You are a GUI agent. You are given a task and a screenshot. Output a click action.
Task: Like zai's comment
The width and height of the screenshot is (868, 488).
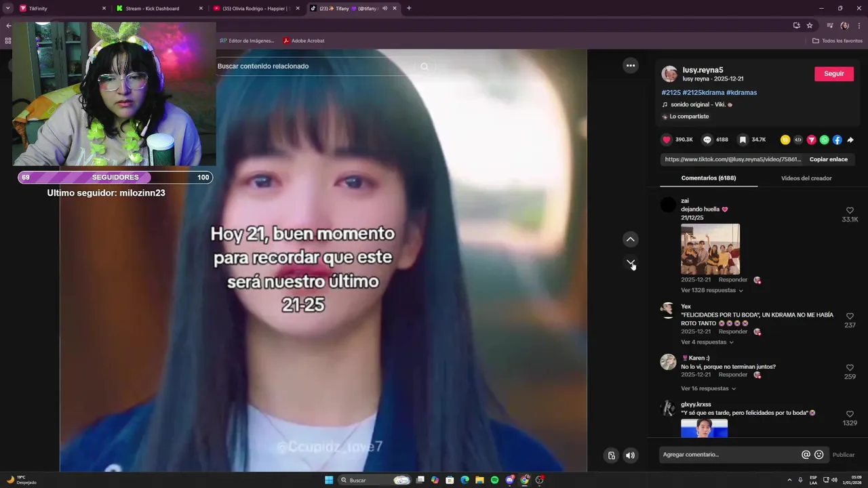(x=850, y=211)
